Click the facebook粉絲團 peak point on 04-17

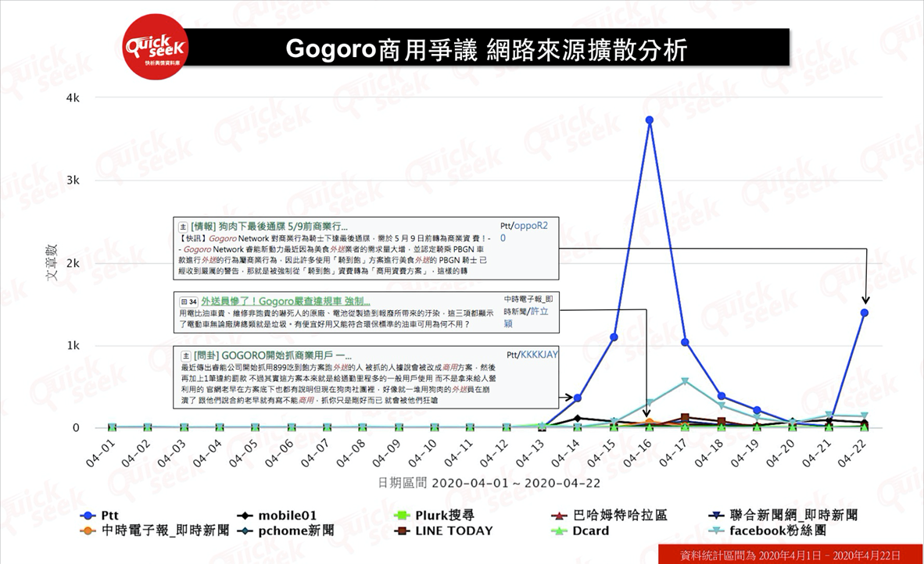(685, 381)
